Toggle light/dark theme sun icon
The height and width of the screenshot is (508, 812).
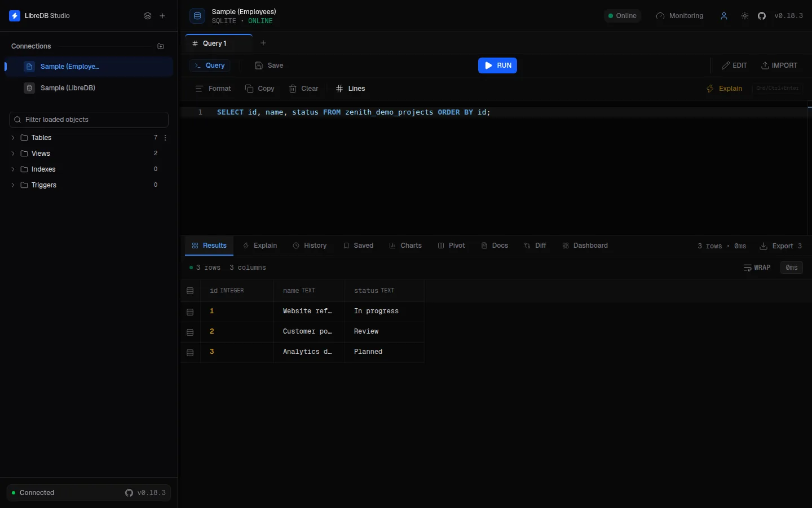click(745, 16)
